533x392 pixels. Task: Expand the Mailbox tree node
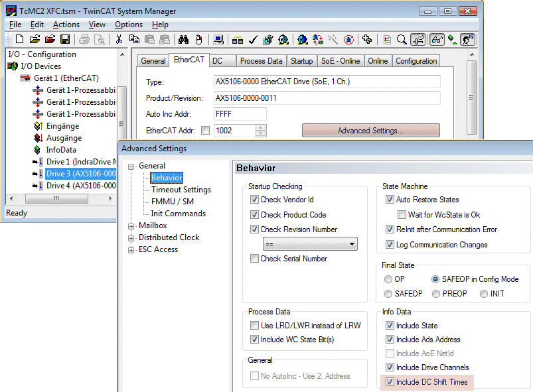[131, 226]
